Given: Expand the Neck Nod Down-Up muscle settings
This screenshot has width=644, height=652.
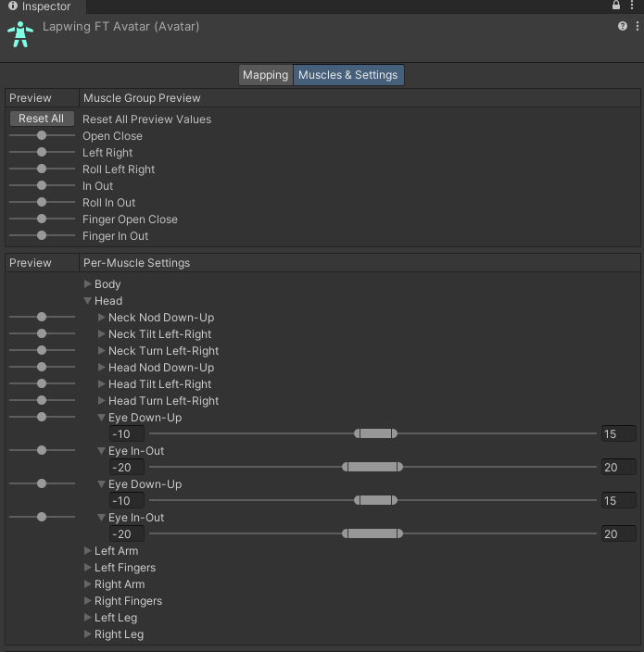Looking at the screenshot, I should tap(102, 318).
